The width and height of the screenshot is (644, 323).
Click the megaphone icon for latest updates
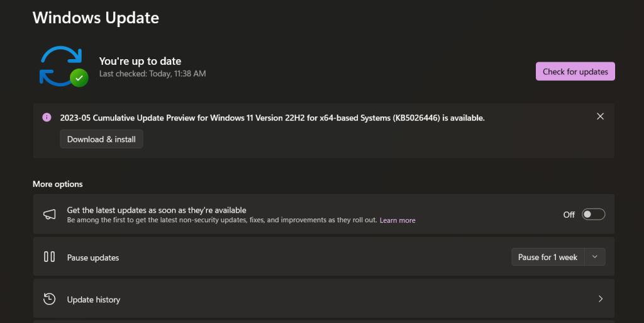[49, 214]
